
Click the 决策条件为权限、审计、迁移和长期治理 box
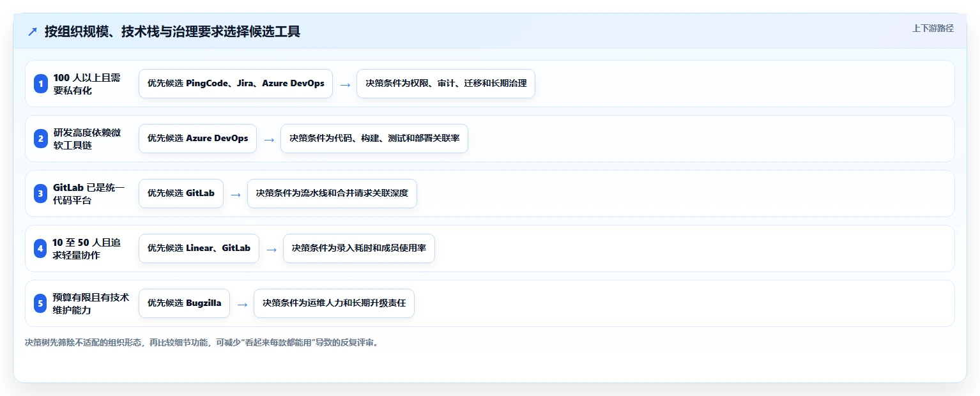[x=446, y=84]
